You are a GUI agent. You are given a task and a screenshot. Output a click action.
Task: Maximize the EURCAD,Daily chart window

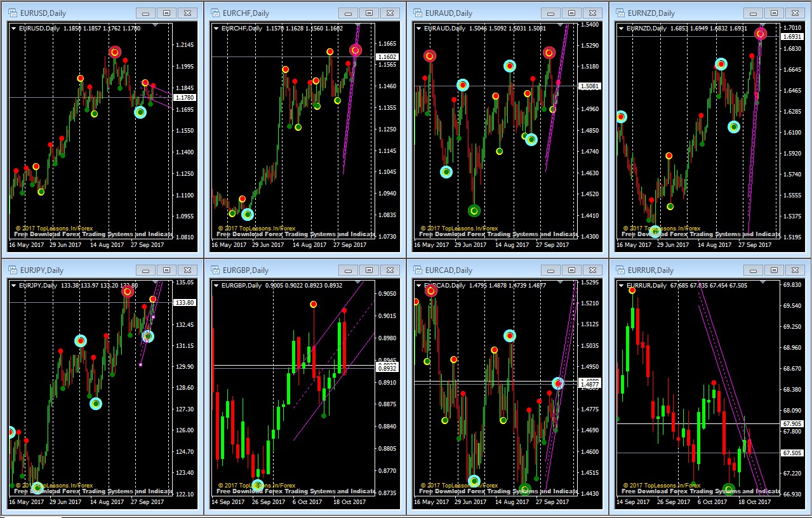572,270
